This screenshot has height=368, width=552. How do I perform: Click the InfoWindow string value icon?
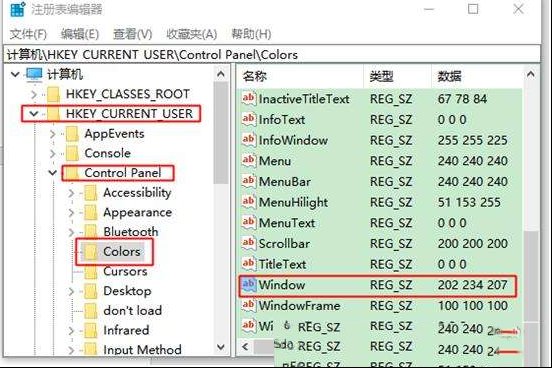248,140
